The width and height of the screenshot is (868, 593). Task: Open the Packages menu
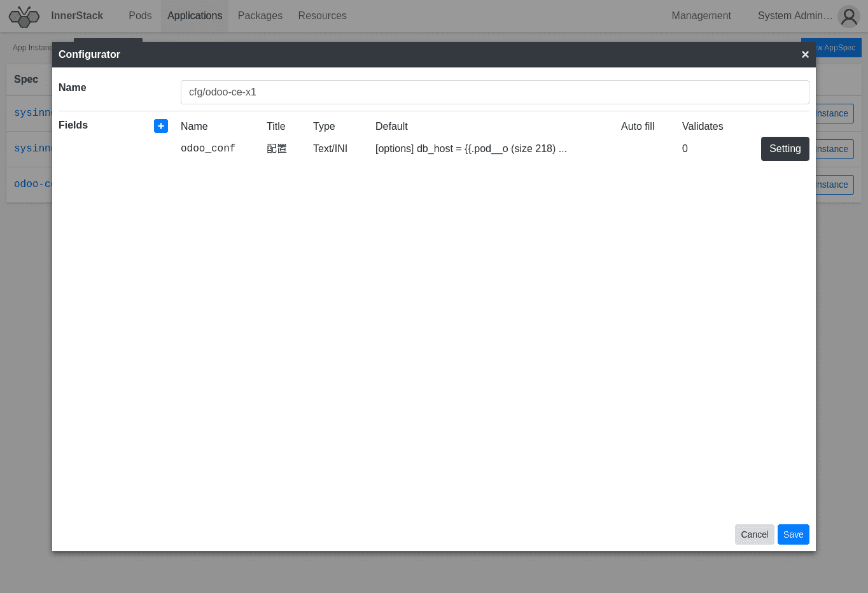click(x=260, y=16)
